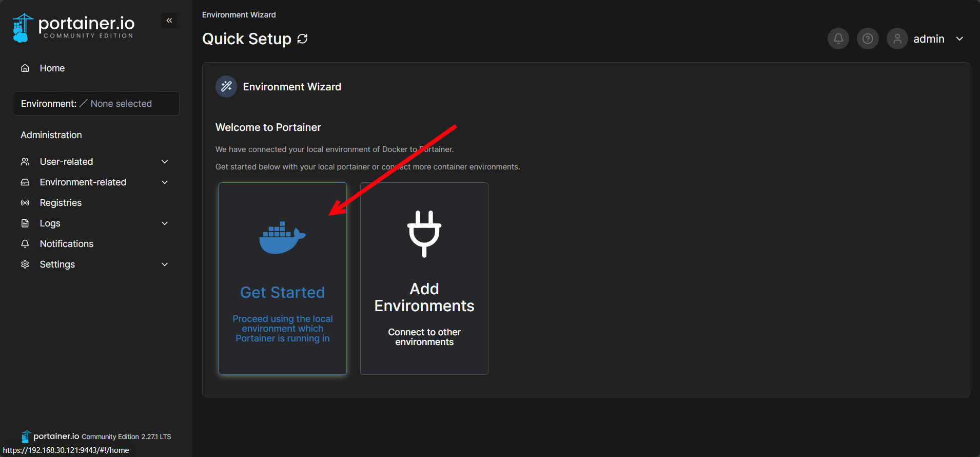Click the plug icon for adding environments
The height and width of the screenshot is (457, 980).
[424, 234]
